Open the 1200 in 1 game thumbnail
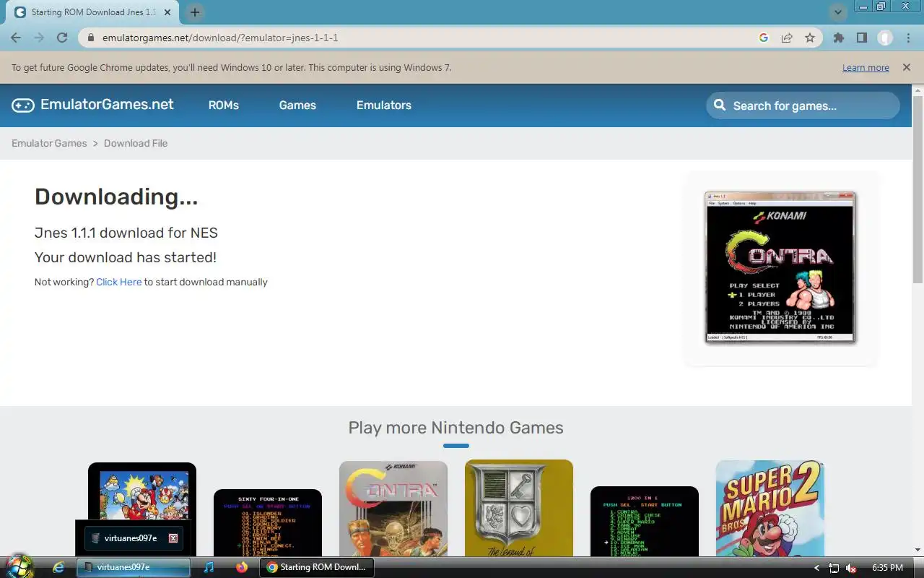Screen dimensions: 924x578 tap(645, 521)
